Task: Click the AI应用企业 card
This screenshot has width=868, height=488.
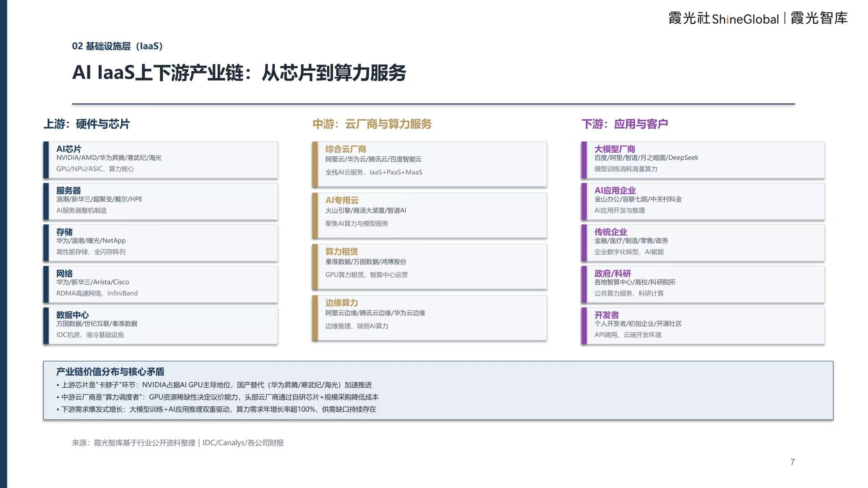Action: (x=703, y=201)
